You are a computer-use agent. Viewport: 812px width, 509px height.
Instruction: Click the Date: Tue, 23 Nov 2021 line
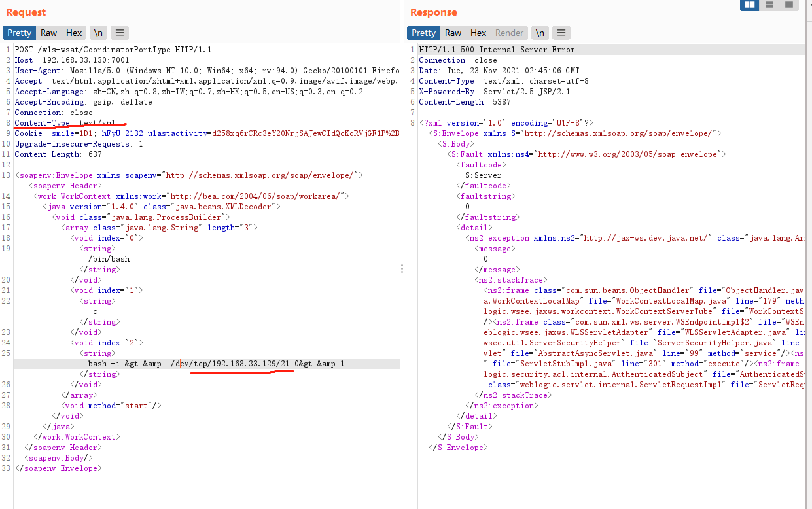tap(499, 71)
